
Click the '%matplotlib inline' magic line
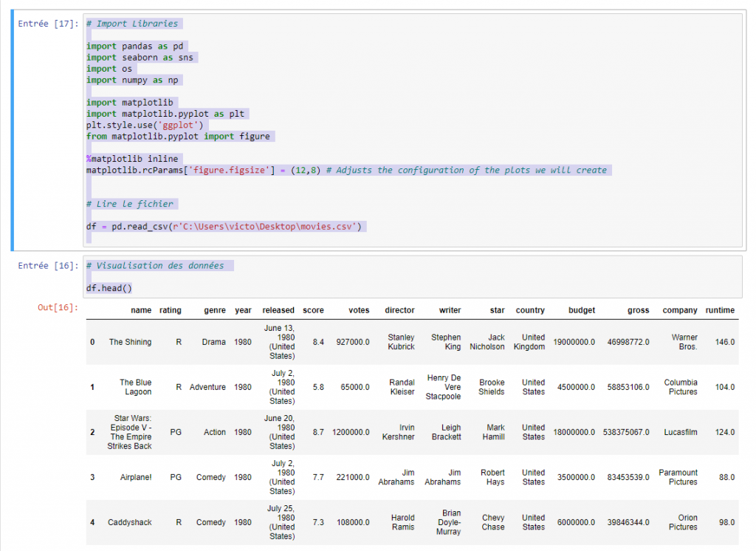tap(132, 159)
